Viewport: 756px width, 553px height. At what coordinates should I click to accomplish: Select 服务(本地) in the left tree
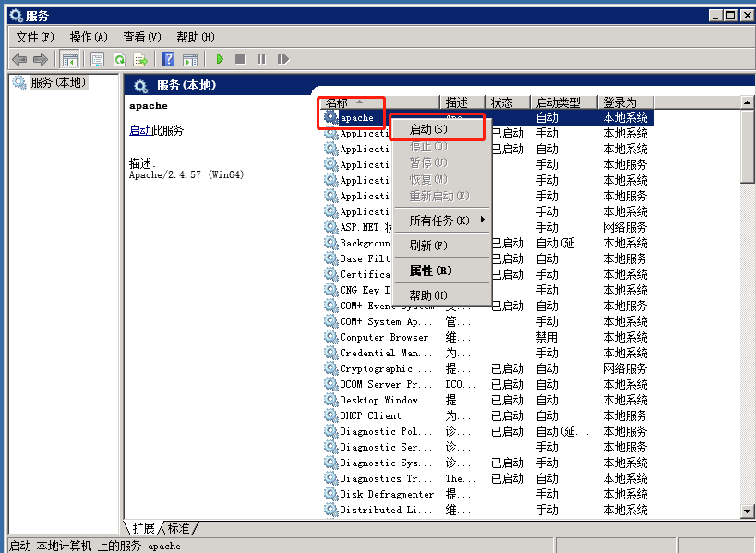pyautogui.click(x=57, y=83)
